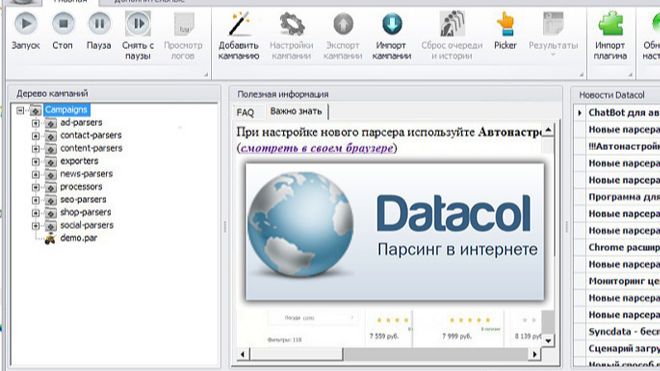Open Chrome расшир news item
Screen dimensions: 660x371
pos(624,247)
